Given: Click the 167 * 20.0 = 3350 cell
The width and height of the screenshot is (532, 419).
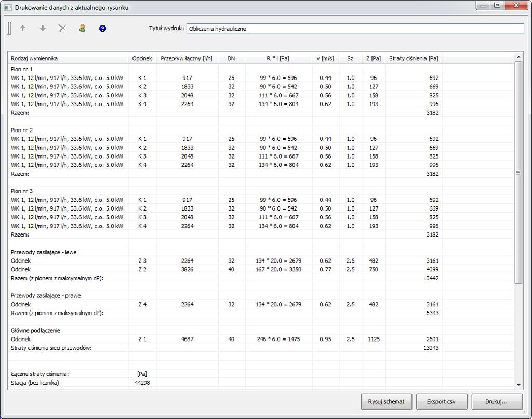Looking at the screenshot, I should tap(278, 270).
